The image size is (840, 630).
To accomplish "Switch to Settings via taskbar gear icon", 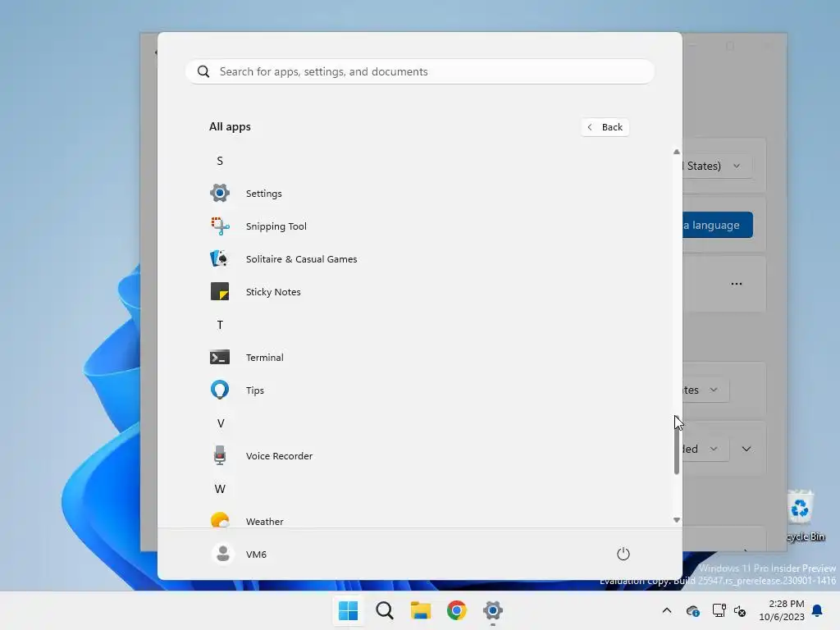I will pos(493,610).
